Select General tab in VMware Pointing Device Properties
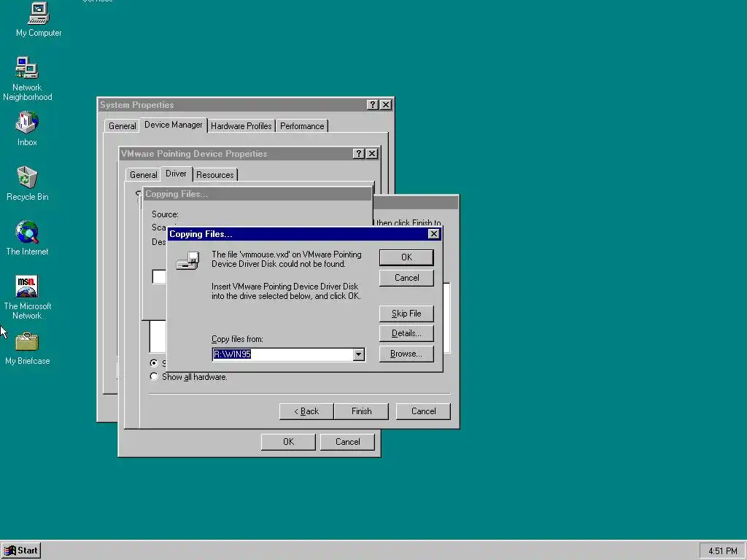 143,175
